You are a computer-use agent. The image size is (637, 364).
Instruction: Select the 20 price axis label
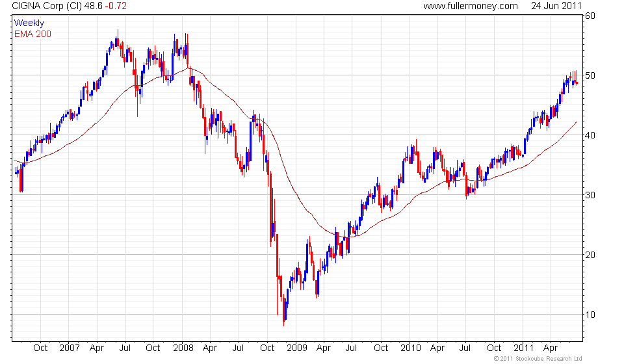(590, 255)
